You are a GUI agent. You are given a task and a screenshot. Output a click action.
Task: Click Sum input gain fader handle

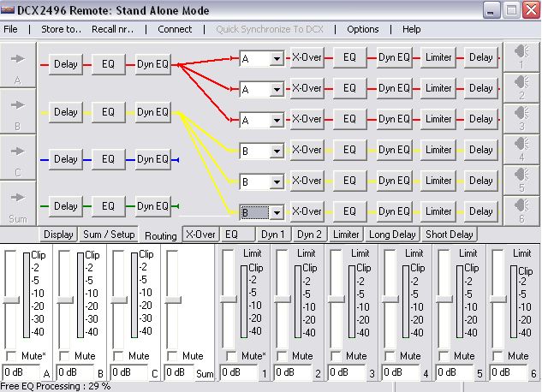pos(173,300)
